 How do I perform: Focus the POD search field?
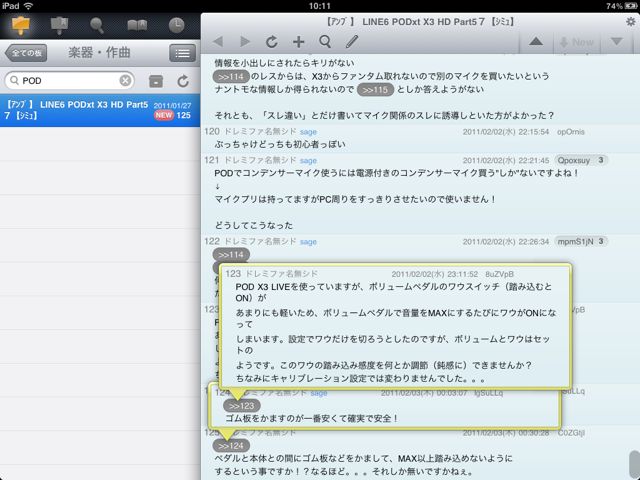69,80
